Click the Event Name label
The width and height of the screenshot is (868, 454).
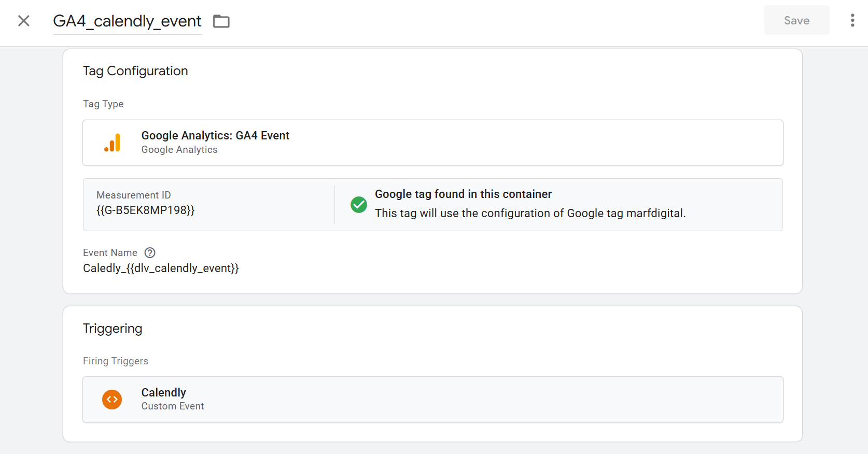[x=110, y=253]
